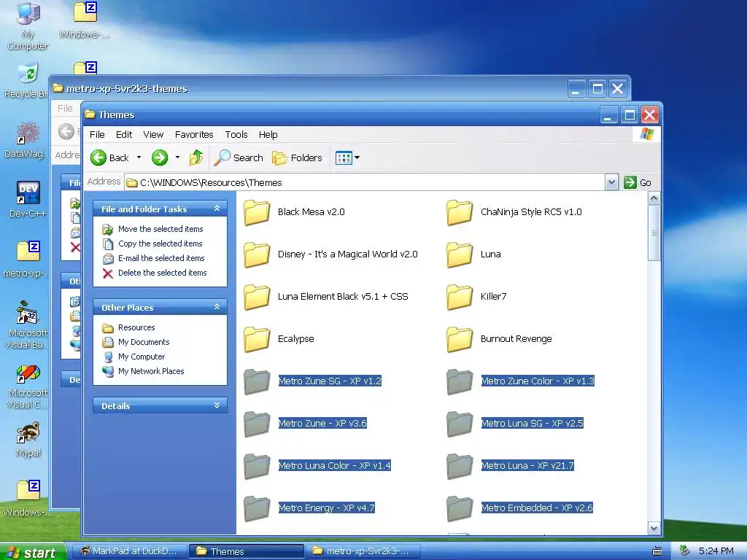Select the ChaNinja Style RC5 v1.0 folder
747x560 pixels.
pos(514,212)
